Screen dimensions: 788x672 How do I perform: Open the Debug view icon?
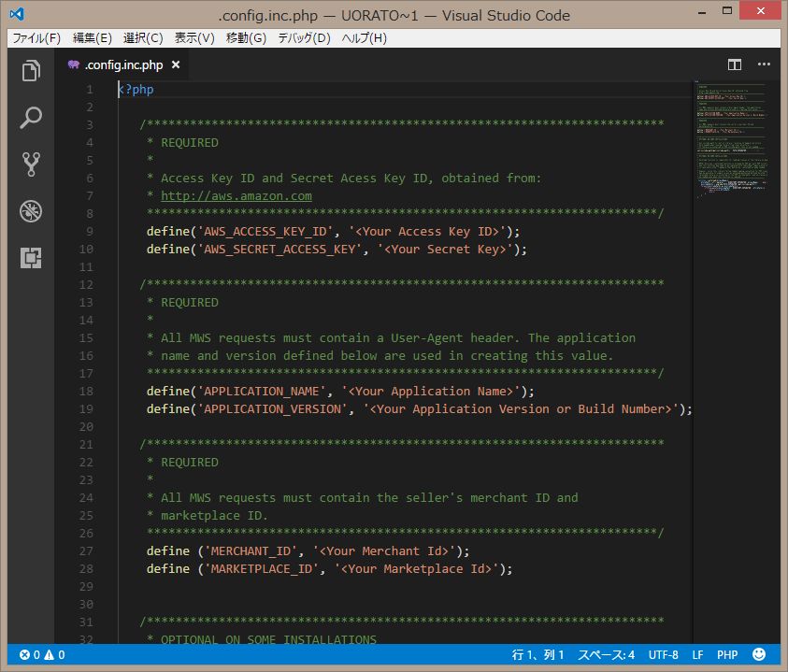(x=31, y=211)
